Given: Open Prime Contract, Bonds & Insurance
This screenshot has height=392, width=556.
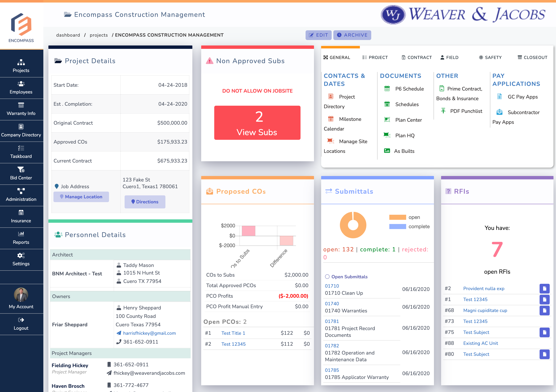Looking at the screenshot, I should 459,93.
